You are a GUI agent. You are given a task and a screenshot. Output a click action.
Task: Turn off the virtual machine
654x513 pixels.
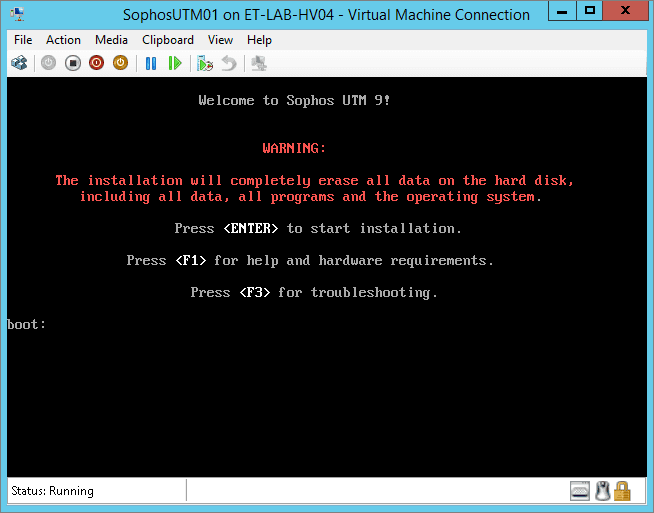(73, 63)
